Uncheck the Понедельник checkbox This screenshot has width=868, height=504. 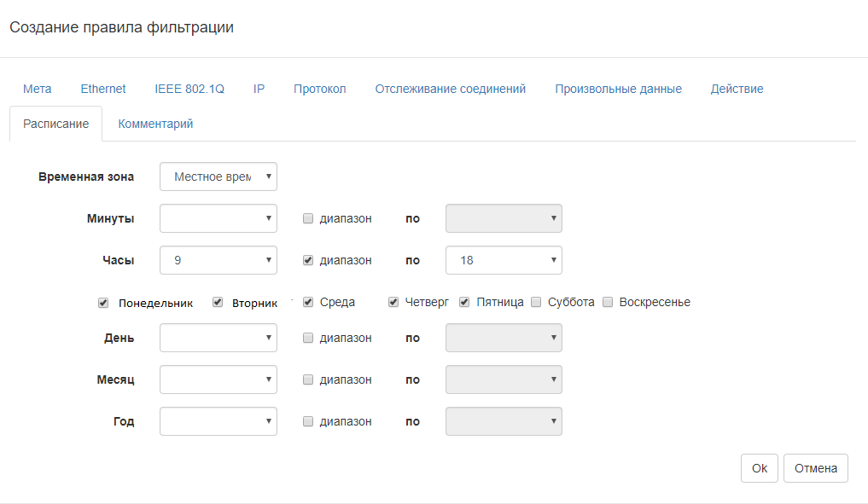103,302
